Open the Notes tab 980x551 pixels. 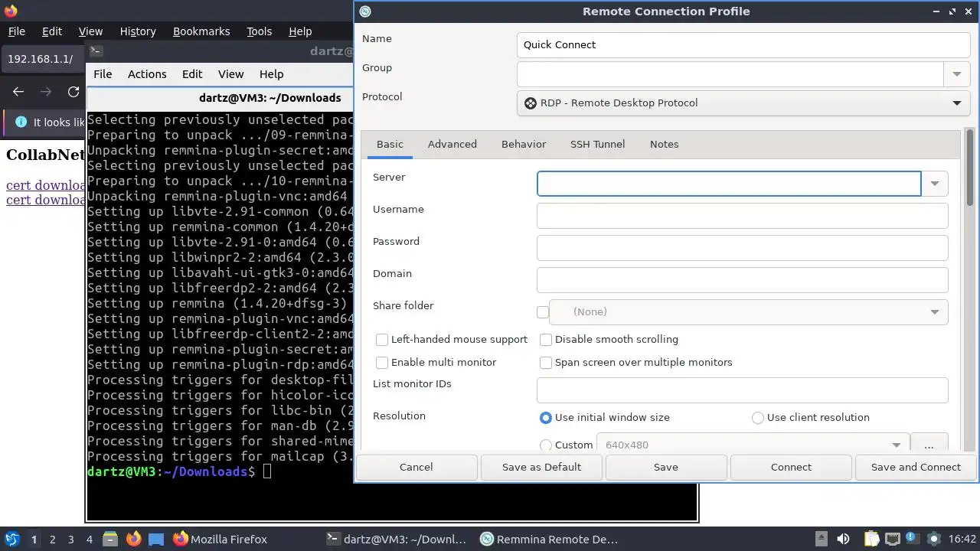click(x=664, y=144)
